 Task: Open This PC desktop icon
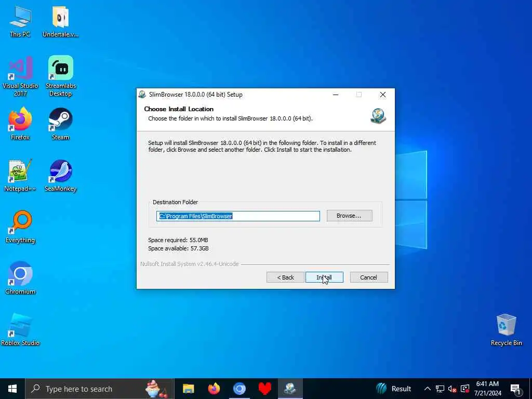pyautogui.click(x=20, y=21)
